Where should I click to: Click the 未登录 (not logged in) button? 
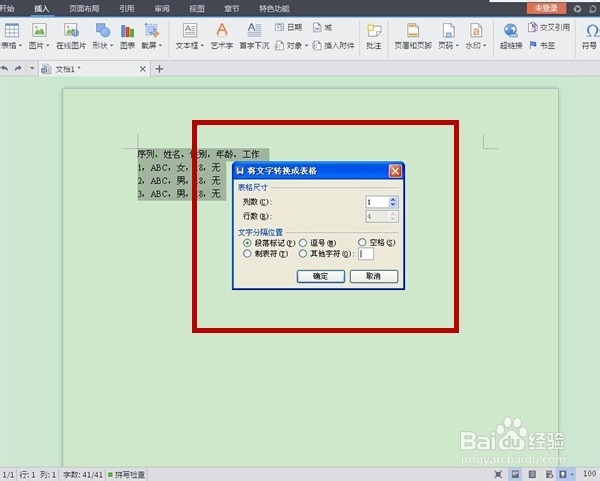[546, 8]
